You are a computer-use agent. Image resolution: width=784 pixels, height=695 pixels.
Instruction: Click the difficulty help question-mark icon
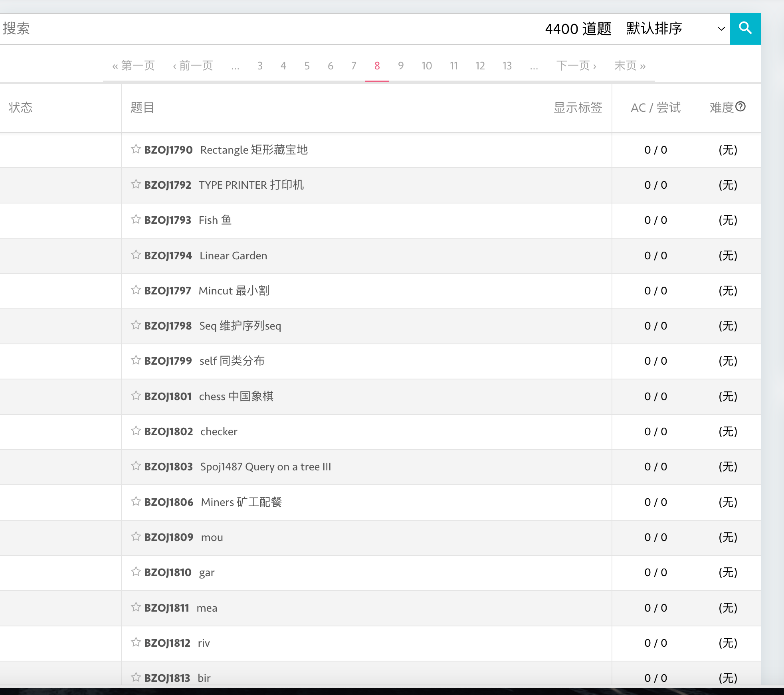(740, 107)
